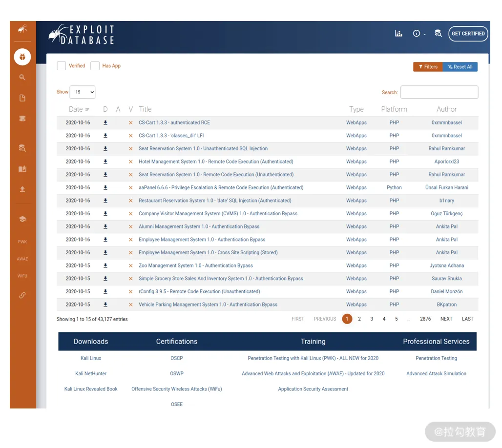Screen dimensions: 502x448
Task: Open Employee Management System Cross Site Scripting title
Action: click(x=208, y=252)
